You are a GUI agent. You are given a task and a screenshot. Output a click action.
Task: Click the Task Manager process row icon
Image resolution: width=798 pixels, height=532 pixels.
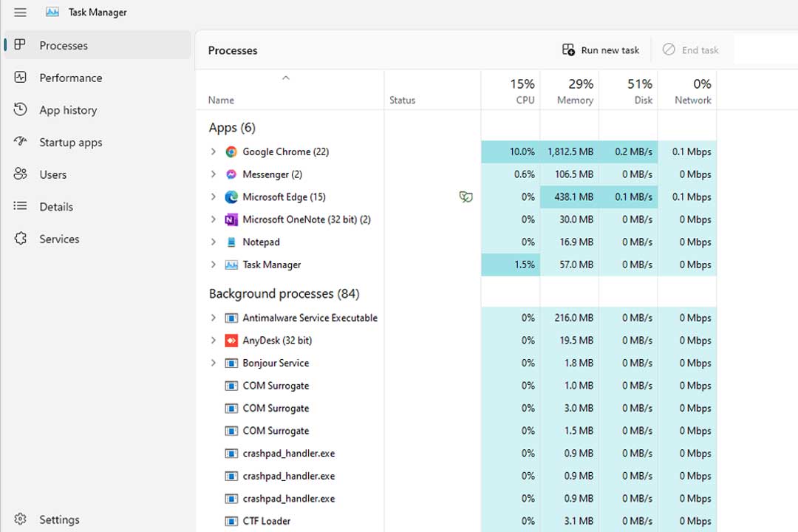pyautogui.click(x=231, y=265)
